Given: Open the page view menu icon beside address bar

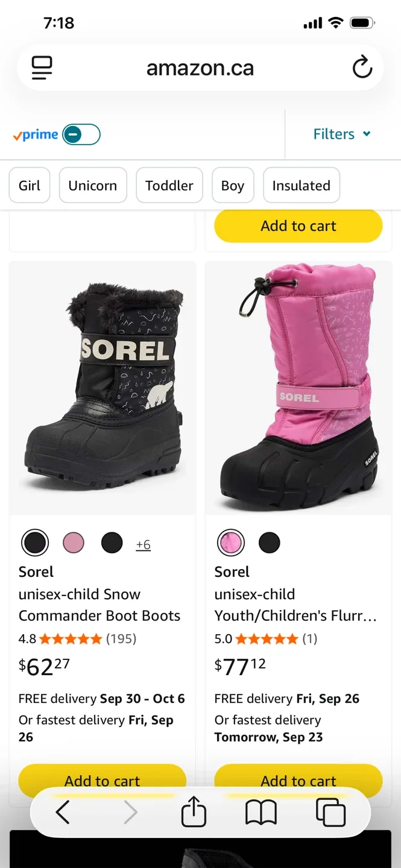Looking at the screenshot, I should (x=41, y=68).
